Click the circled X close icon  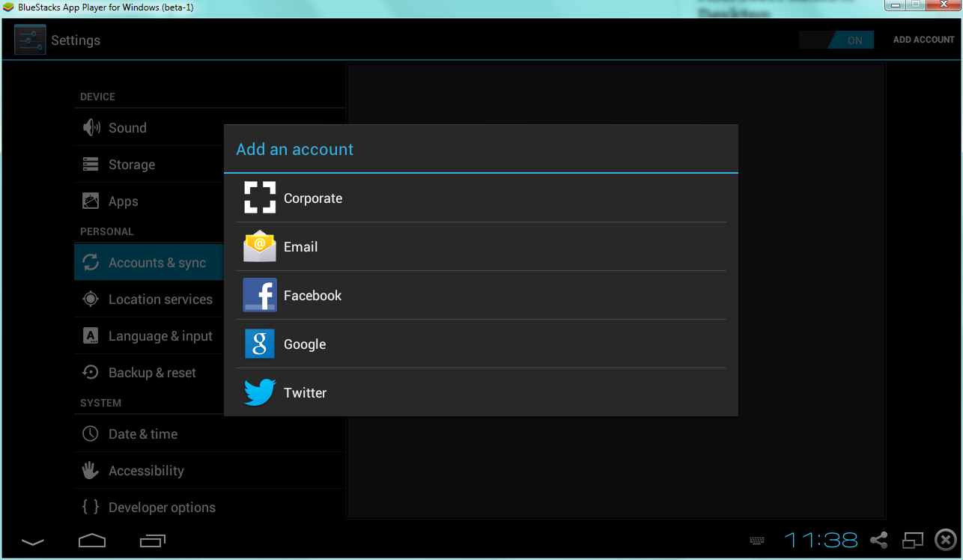click(946, 540)
